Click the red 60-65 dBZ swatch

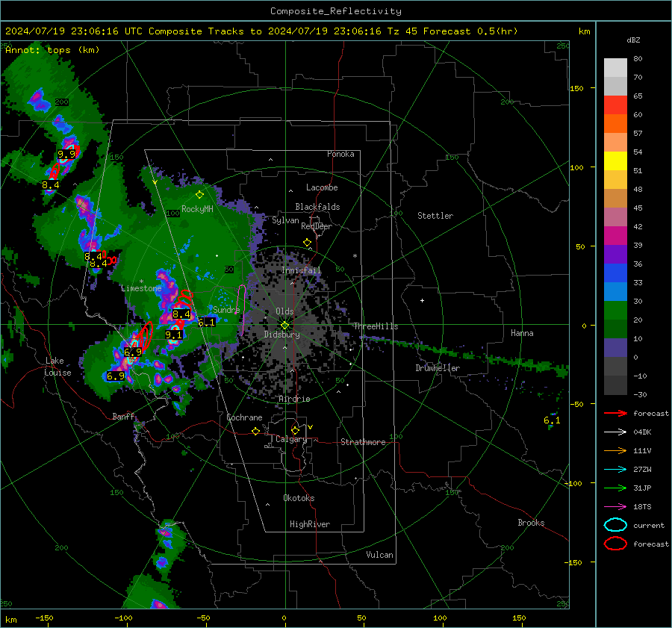(615, 105)
